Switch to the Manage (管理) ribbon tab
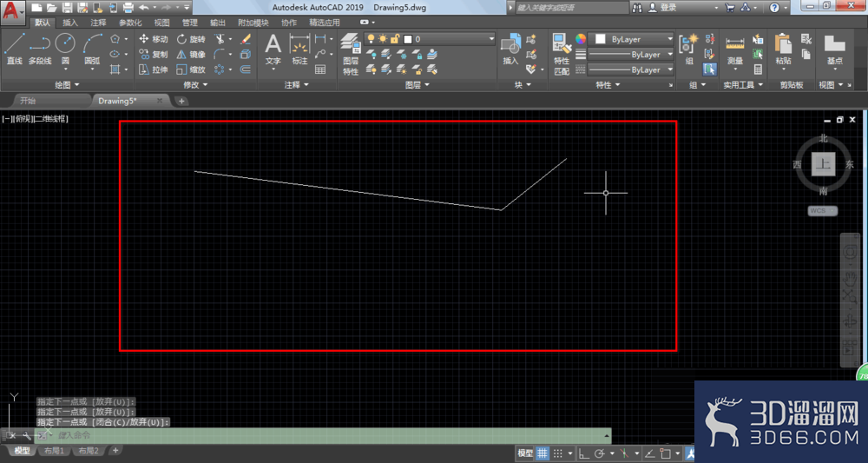The image size is (868, 463). (190, 23)
